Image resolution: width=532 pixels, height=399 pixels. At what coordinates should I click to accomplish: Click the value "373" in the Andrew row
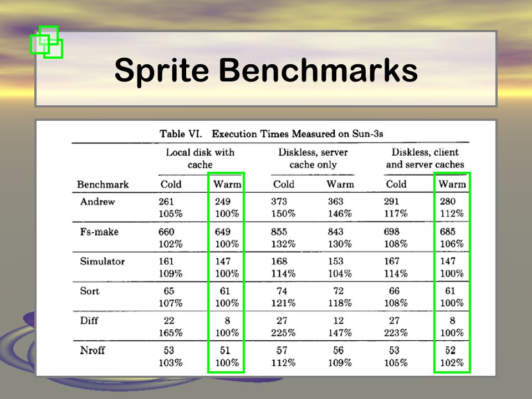click(279, 202)
